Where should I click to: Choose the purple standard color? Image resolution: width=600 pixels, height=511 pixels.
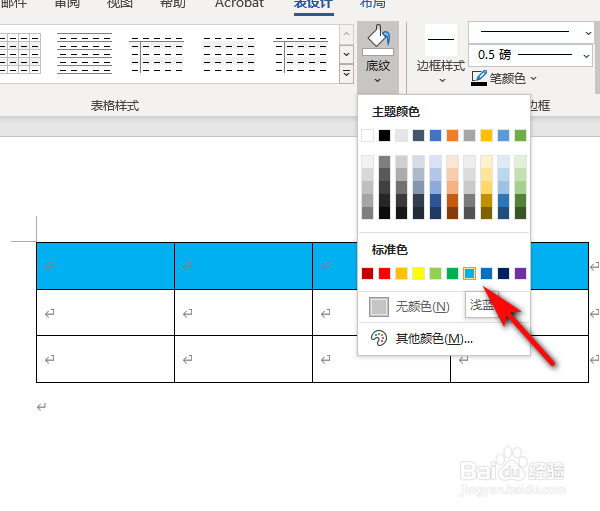coord(520,273)
